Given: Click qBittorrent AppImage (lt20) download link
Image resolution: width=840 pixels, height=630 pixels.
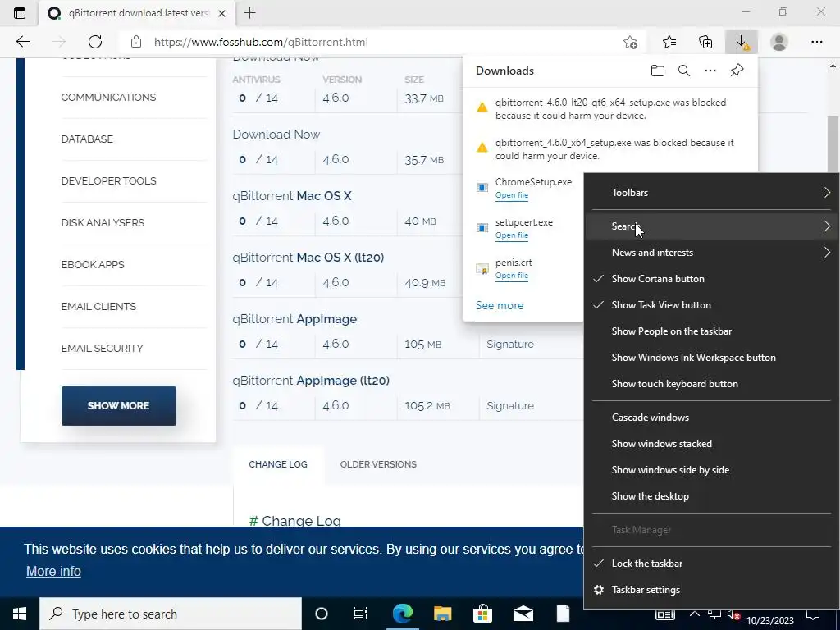Looking at the screenshot, I should pos(311,381).
